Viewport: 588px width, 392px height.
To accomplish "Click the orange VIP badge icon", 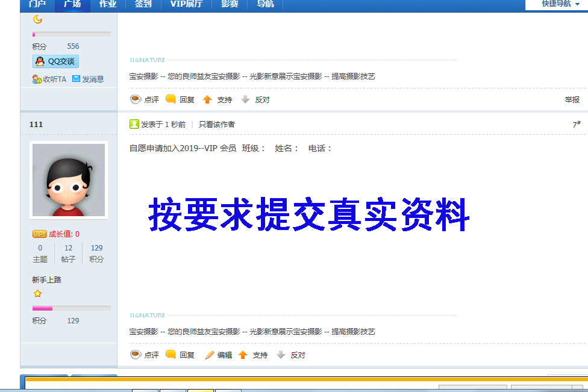I will (39, 234).
